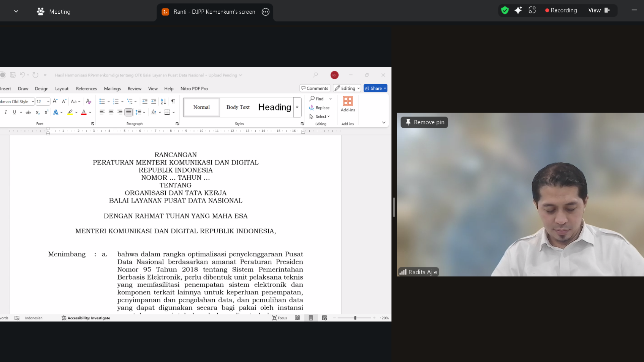Click the yellow text highlight color
The image size is (644, 362).
tap(70, 112)
